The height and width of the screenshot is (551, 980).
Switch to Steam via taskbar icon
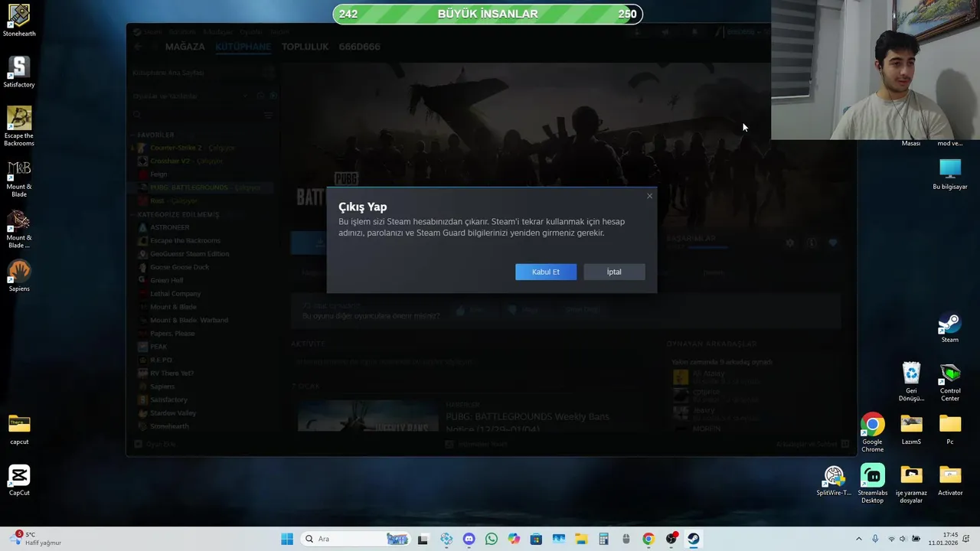point(693,539)
